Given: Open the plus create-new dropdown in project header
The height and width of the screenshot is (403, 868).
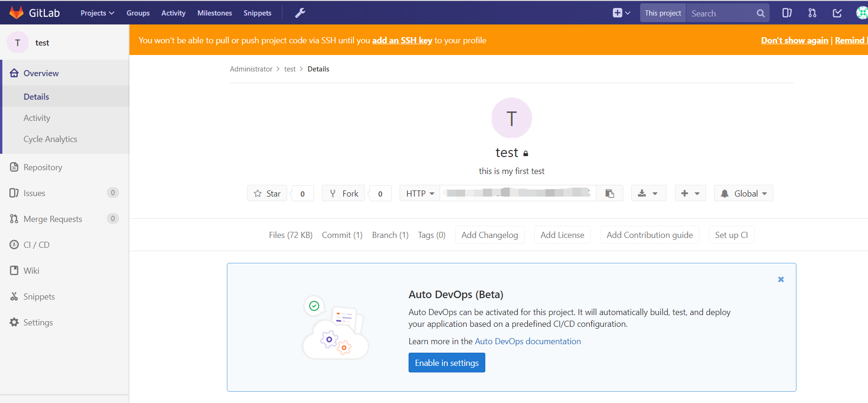Looking at the screenshot, I should [x=690, y=193].
